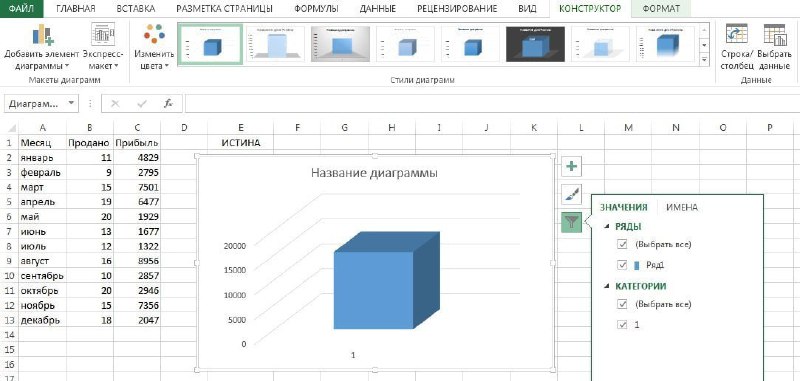Toggle the Select All checkbox under РЯДЫ
The height and width of the screenshot is (381, 800).
tap(622, 244)
